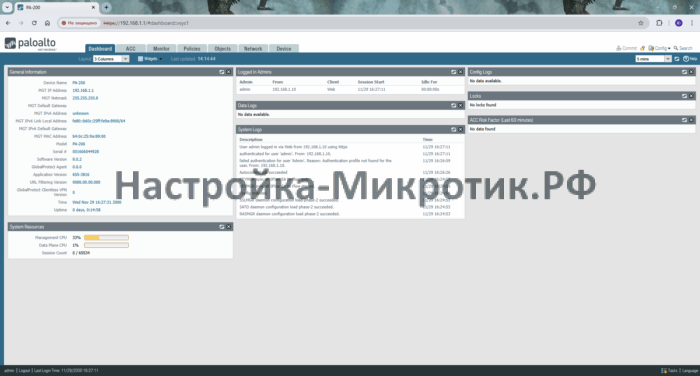Open the Dashboard tab

tap(100, 49)
